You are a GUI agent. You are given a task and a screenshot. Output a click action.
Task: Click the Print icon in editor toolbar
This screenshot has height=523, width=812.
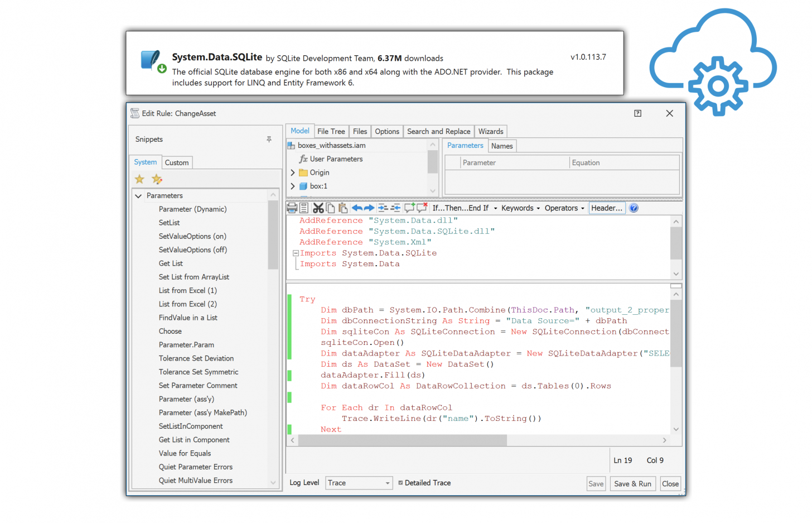tap(292, 208)
